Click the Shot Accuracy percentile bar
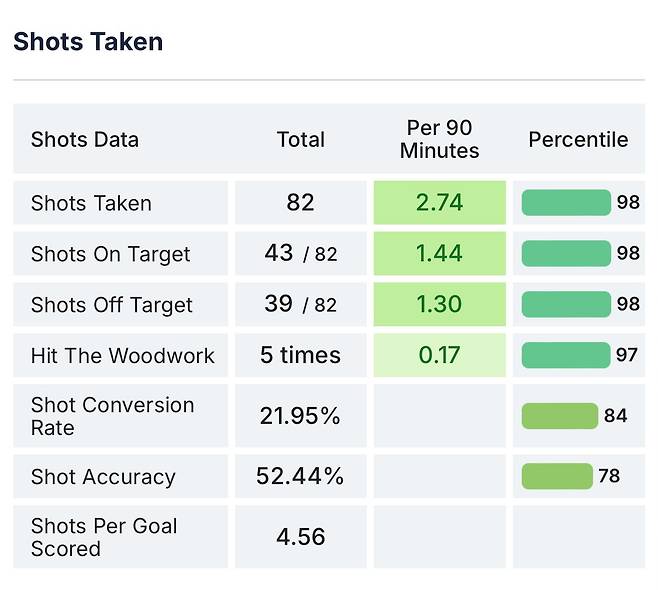The width and height of the screenshot is (658, 590). tap(557, 476)
